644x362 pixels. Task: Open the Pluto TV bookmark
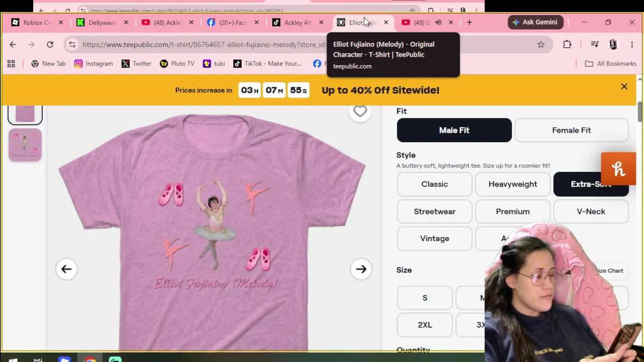click(177, 63)
